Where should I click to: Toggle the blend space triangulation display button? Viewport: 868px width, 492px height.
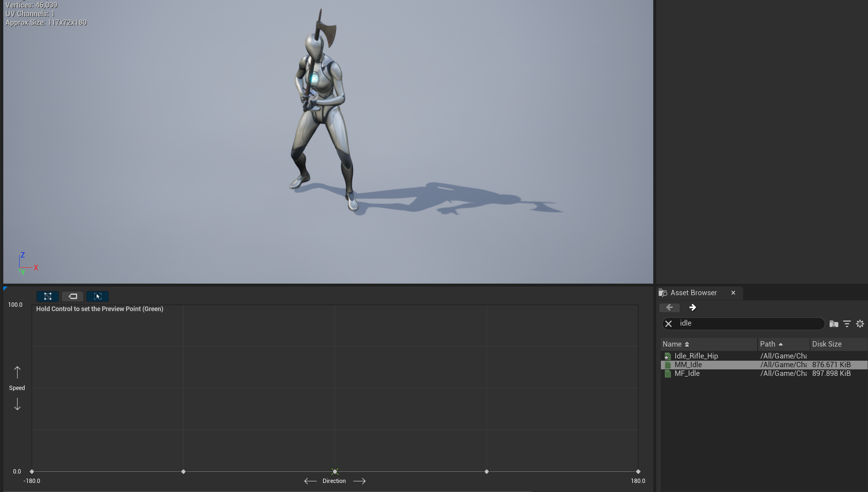[x=47, y=296]
